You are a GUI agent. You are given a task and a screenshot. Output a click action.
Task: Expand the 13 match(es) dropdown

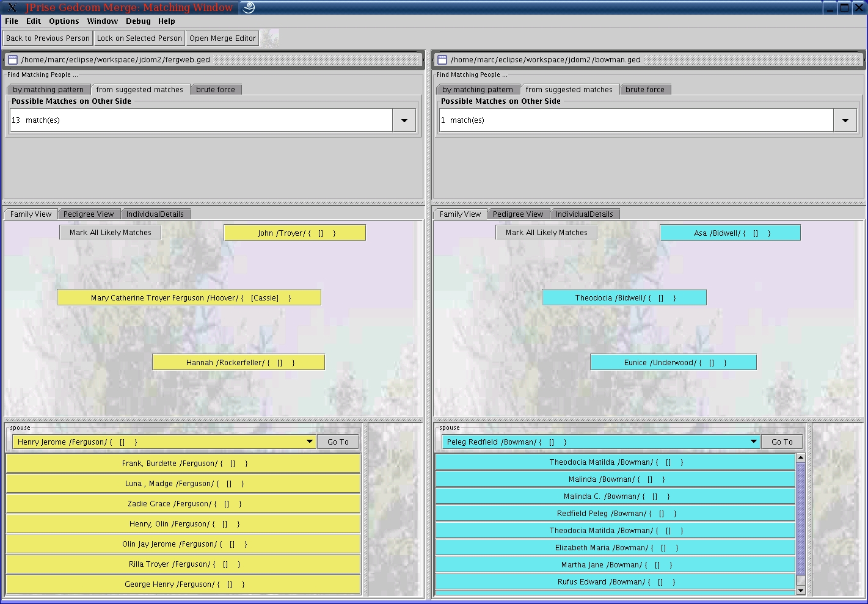click(404, 120)
